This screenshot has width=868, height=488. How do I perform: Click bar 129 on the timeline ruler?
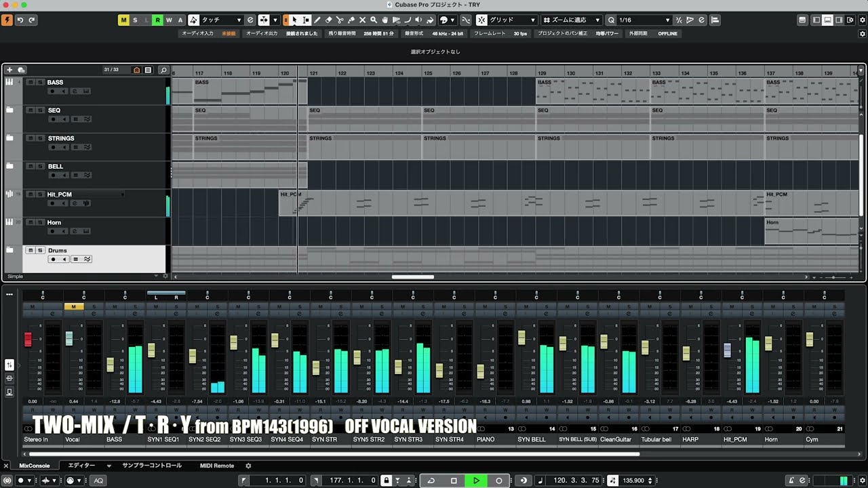pyautogui.click(x=542, y=73)
